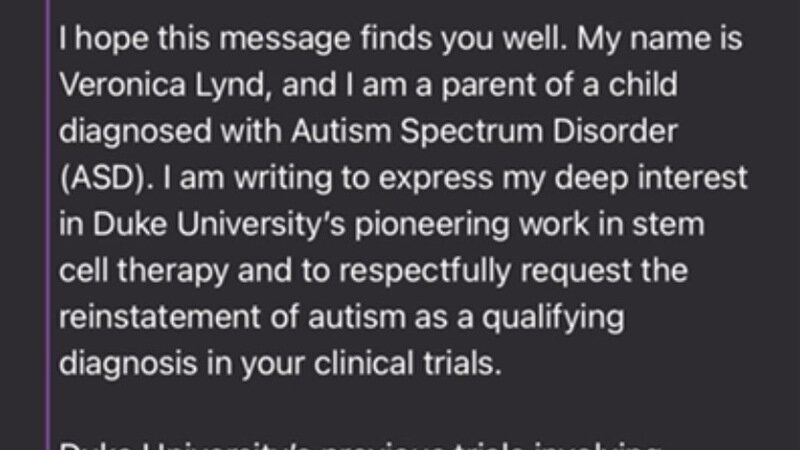The image size is (800, 450).
Task: Select the word "Disorder"
Action: [615, 131]
